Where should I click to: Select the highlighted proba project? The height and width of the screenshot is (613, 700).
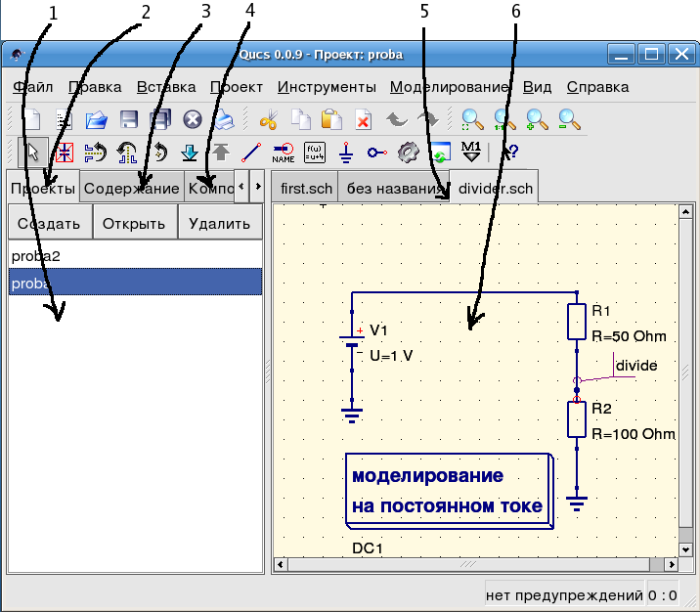(135, 282)
